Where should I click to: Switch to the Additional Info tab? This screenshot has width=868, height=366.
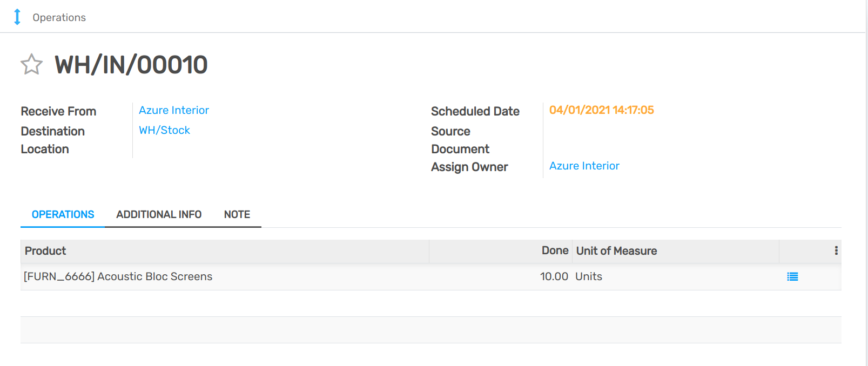pos(159,214)
